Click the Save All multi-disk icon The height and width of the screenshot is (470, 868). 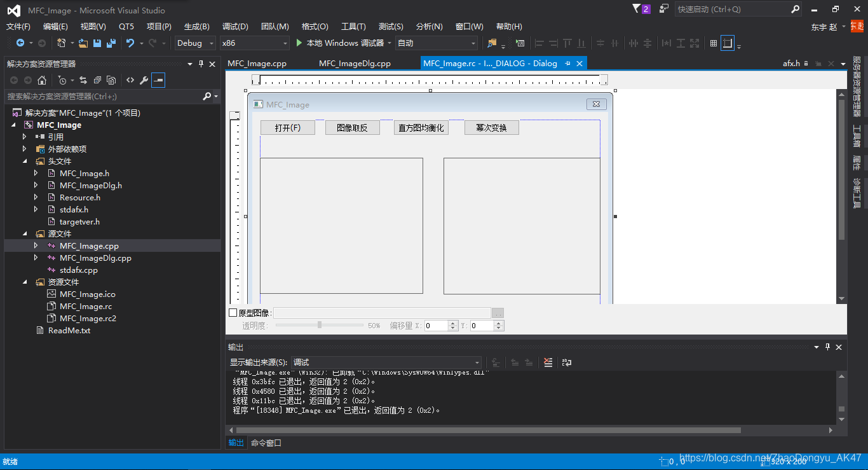point(111,43)
